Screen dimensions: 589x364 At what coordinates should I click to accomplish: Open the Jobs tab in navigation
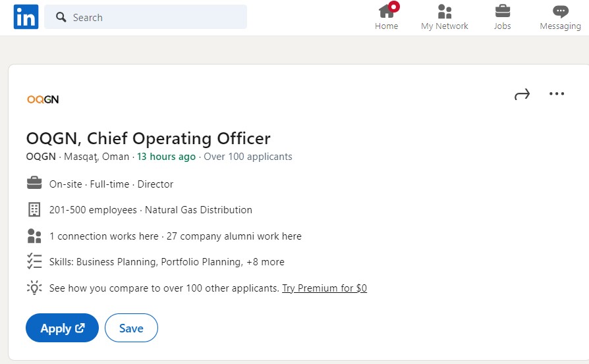coord(502,16)
